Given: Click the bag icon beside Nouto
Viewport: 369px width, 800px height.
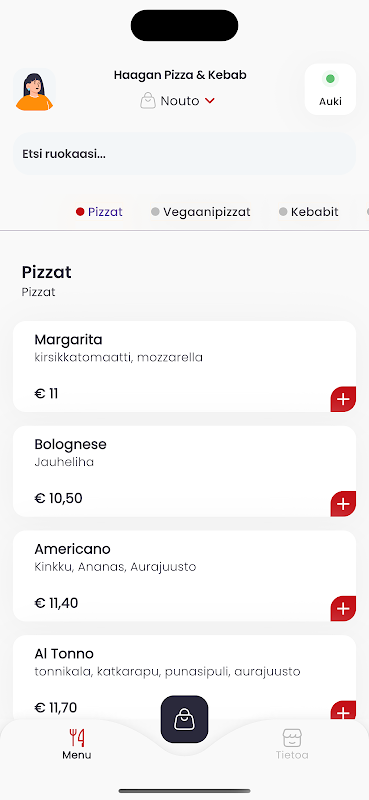Looking at the screenshot, I should [x=147, y=101].
